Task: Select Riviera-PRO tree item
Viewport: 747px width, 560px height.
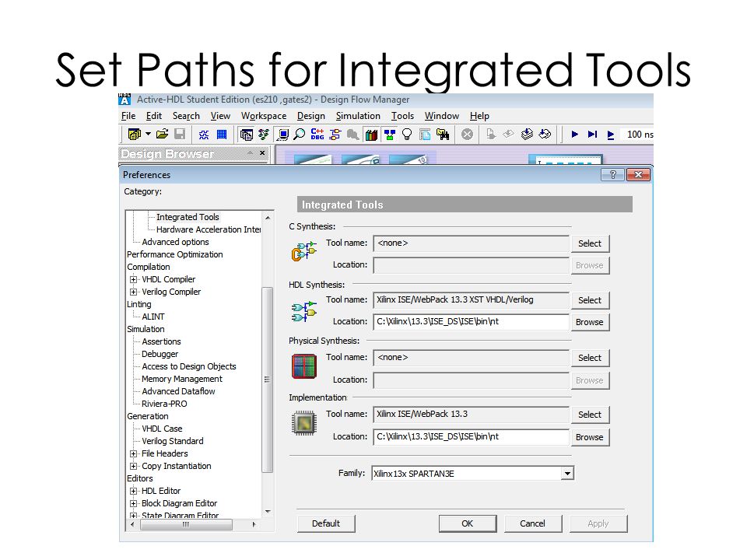Action: (164, 404)
